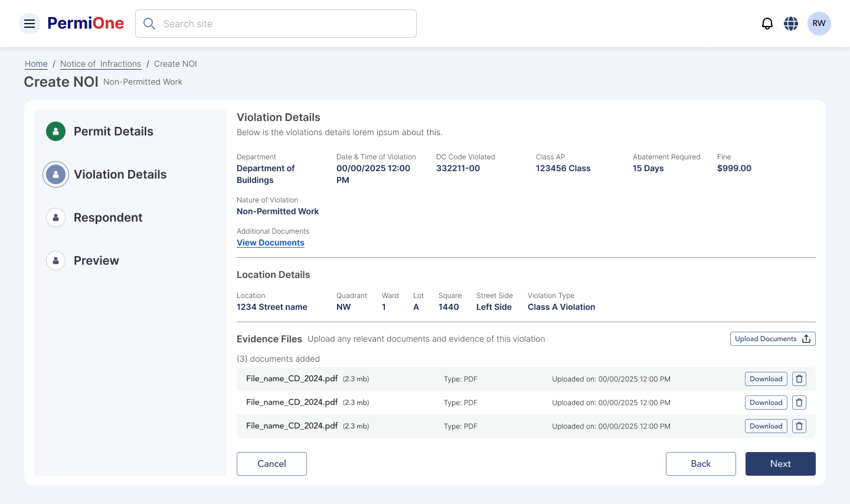Click the notifications bell icon
850x504 pixels.
(767, 24)
